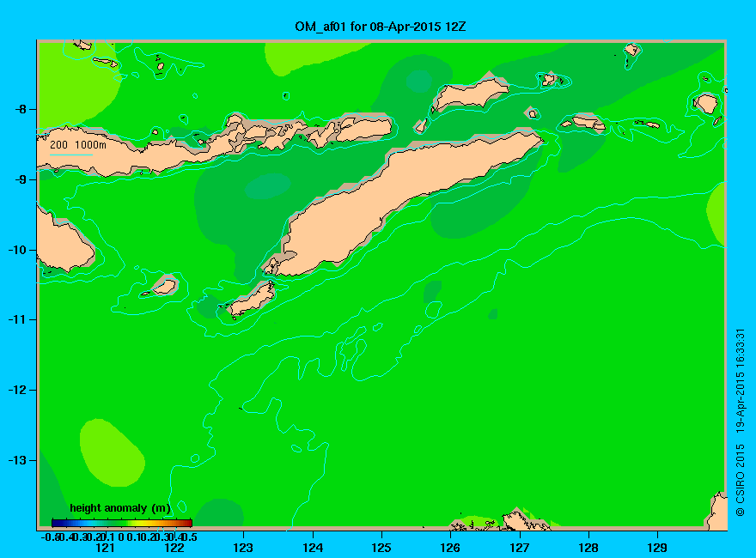Screen dimensions: 756x558
Task: Click longitude tick label 126
Action: tap(450, 548)
